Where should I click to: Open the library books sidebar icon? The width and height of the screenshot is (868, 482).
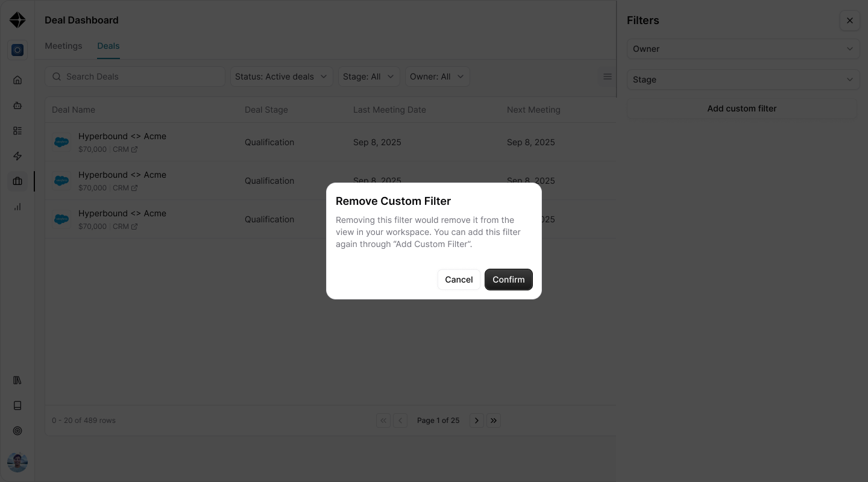click(x=17, y=380)
